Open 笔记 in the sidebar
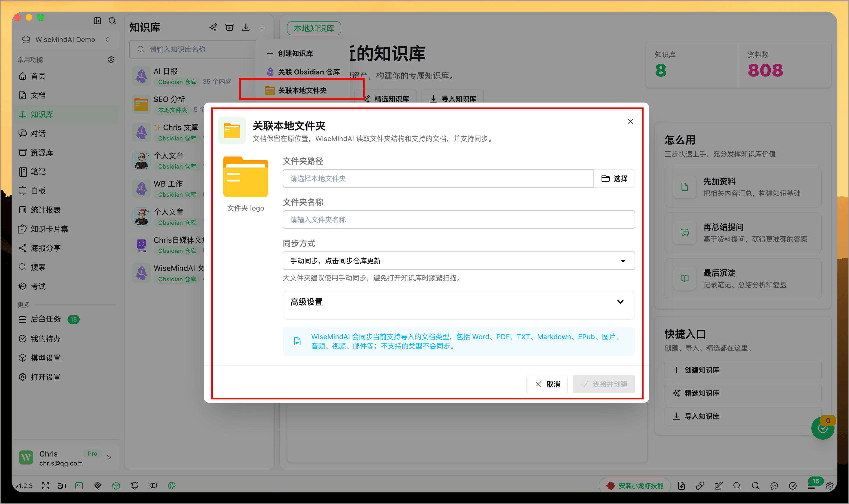The width and height of the screenshot is (849, 504). 67,172
